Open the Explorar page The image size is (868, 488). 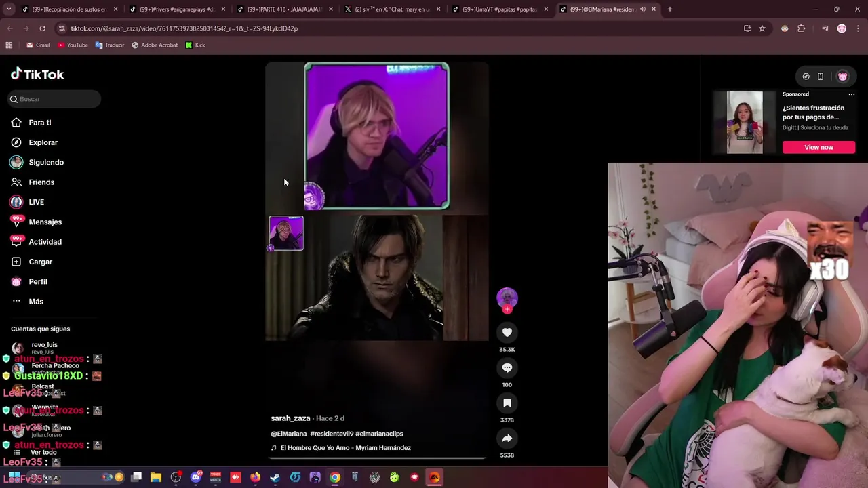point(34,142)
